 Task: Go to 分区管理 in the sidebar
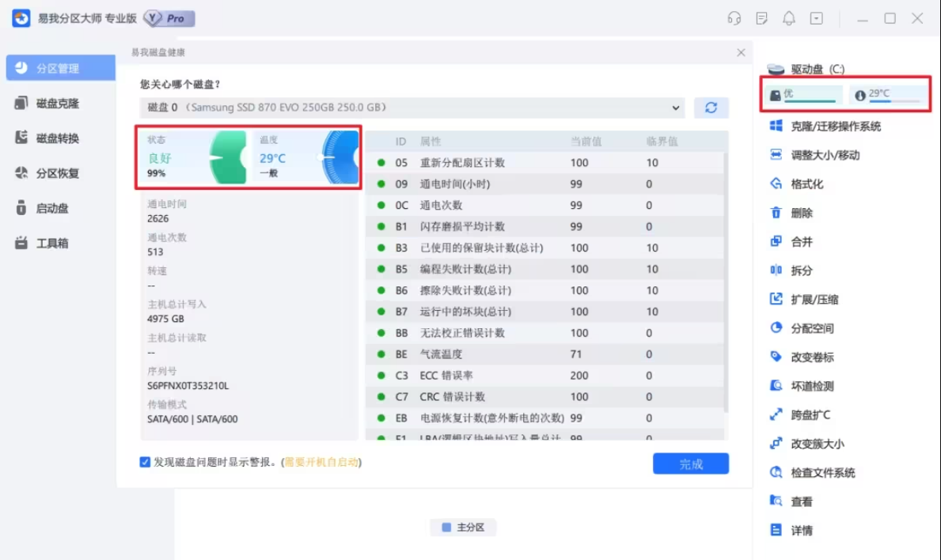click(x=61, y=68)
